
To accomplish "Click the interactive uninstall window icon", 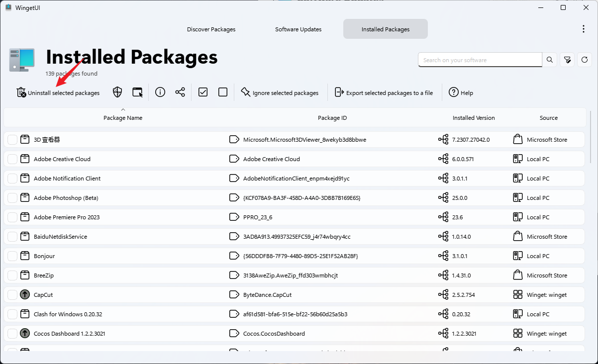I will (x=138, y=92).
